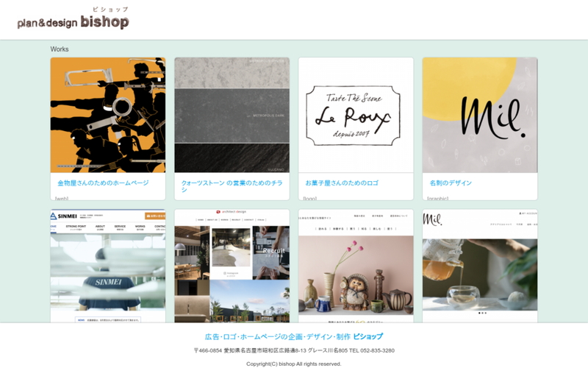588x368 pixels.
Task: Open the SINMEI website thumbnail
Action: click(108, 266)
